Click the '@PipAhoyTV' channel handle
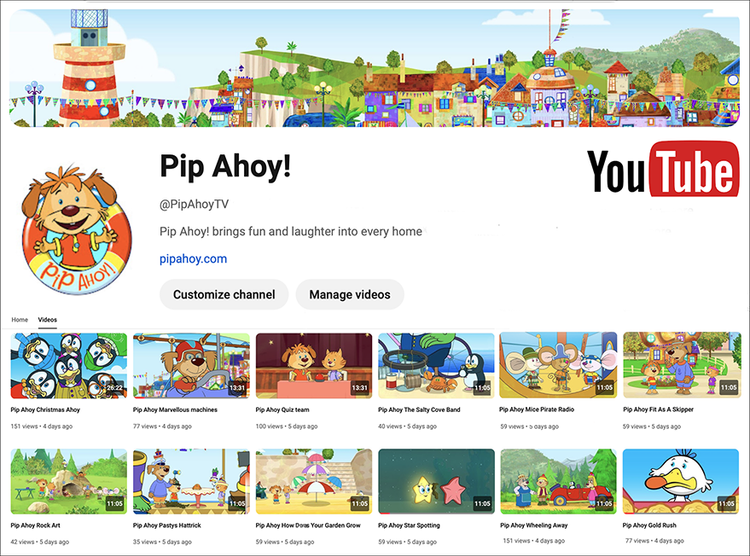The height and width of the screenshot is (556, 750). tap(194, 205)
